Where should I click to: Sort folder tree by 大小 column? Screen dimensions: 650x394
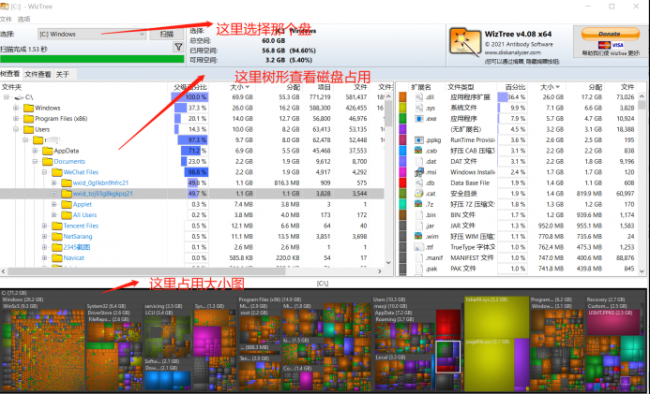[x=240, y=87]
